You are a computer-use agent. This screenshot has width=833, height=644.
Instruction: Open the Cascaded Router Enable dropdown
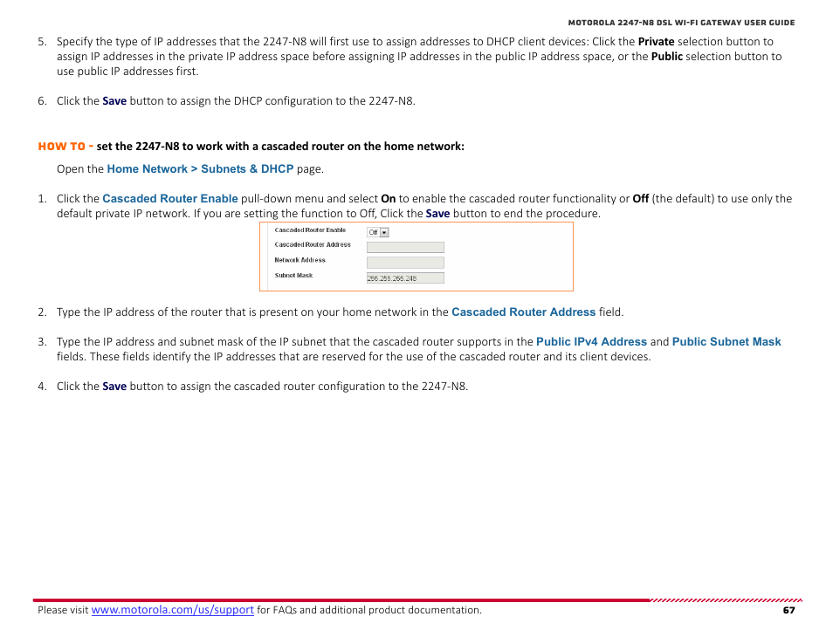[378, 232]
